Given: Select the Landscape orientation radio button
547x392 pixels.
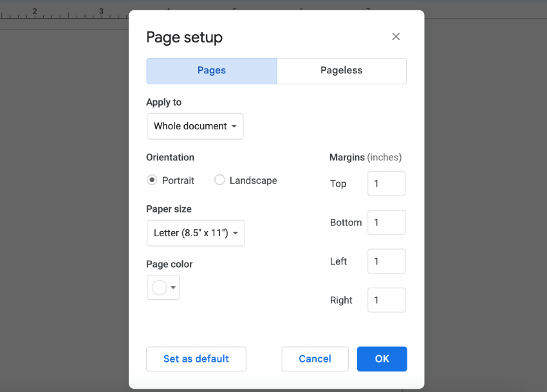Looking at the screenshot, I should (x=219, y=180).
